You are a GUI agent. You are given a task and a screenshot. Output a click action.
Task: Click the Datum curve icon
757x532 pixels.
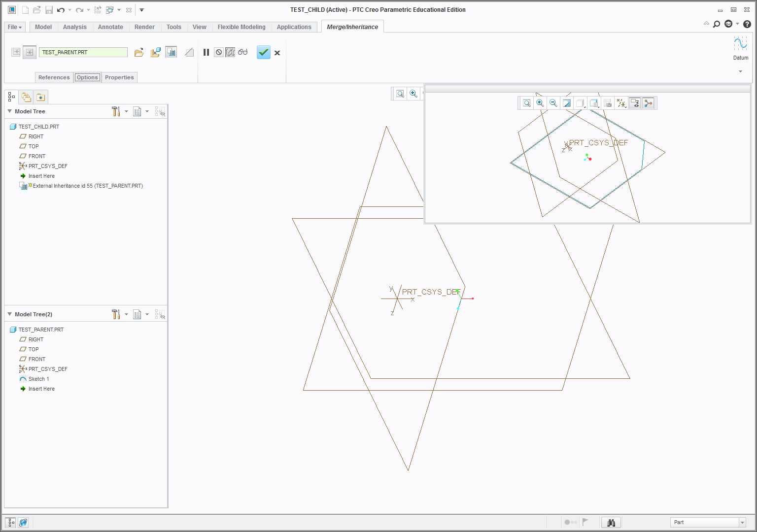(x=740, y=44)
